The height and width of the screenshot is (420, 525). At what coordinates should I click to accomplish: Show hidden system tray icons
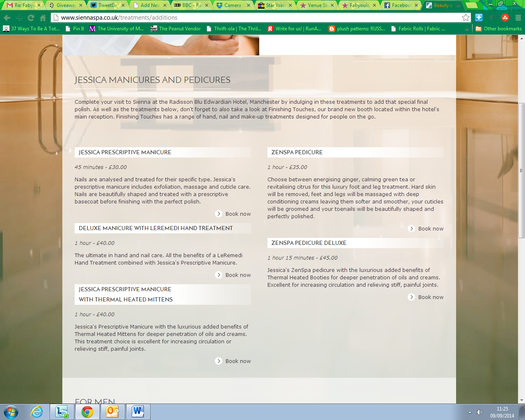470,412
